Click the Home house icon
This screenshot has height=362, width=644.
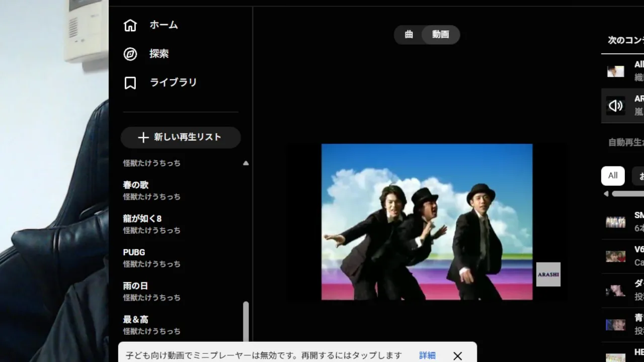130,25
